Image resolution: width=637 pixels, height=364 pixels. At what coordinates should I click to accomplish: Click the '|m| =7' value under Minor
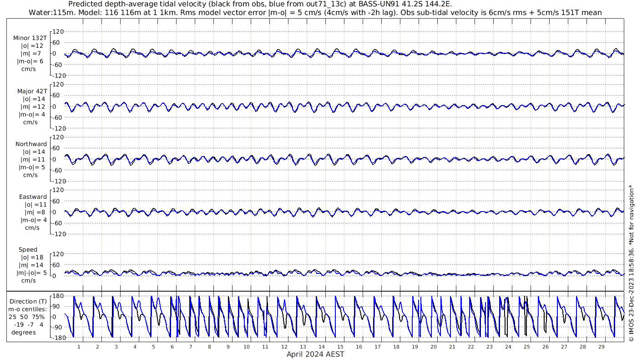click(32, 54)
